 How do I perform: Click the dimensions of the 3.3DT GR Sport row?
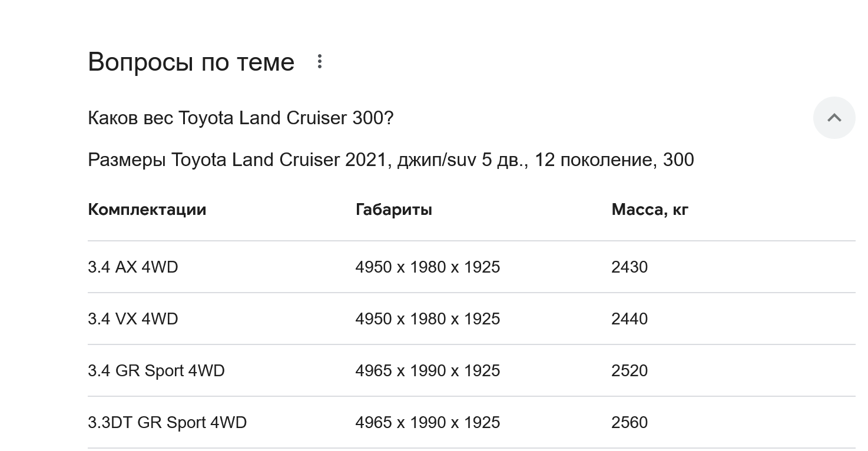pyautogui.click(x=428, y=422)
